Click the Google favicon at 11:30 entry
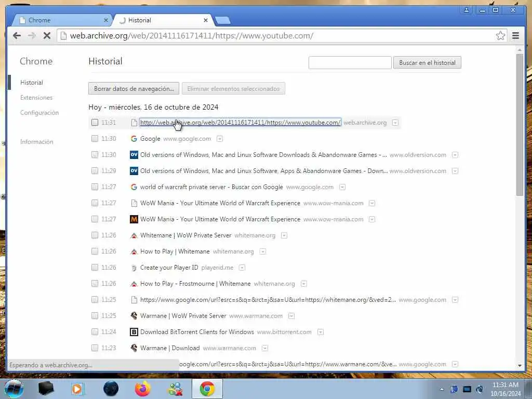Image resolution: width=532 pixels, height=399 pixels. click(134, 139)
